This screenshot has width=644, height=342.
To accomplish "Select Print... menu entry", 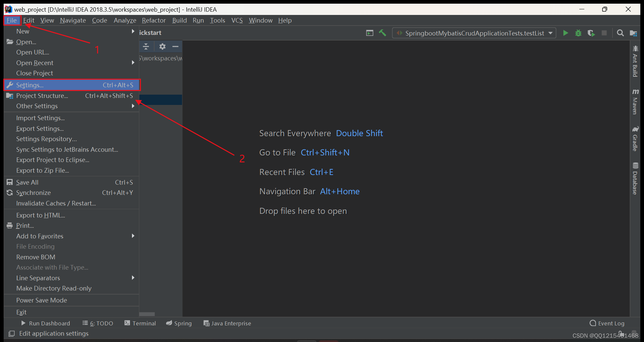I will coord(71,225).
